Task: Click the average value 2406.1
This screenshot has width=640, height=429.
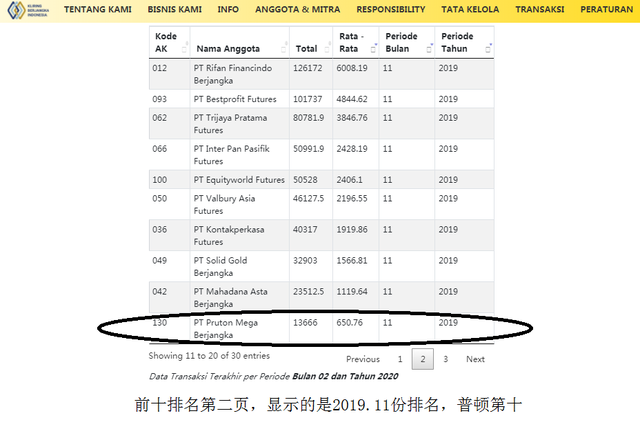Action: point(349,180)
